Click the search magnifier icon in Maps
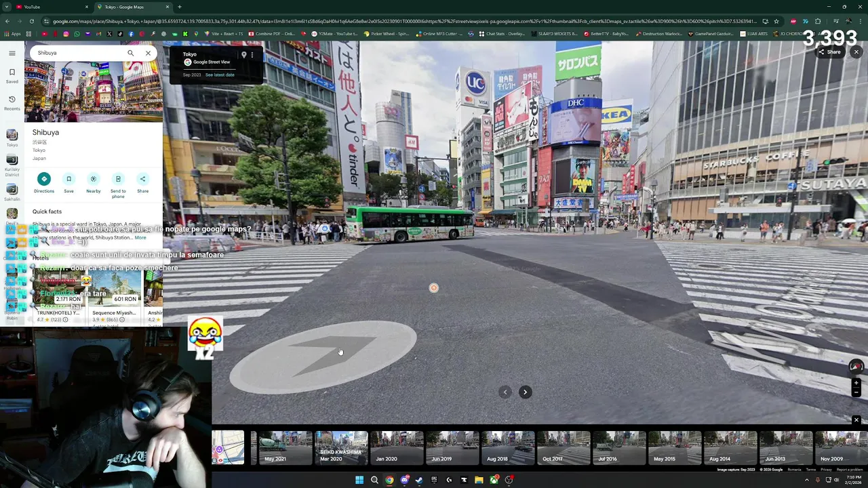The width and height of the screenshot is (868, 488). [x=131, y=53]
